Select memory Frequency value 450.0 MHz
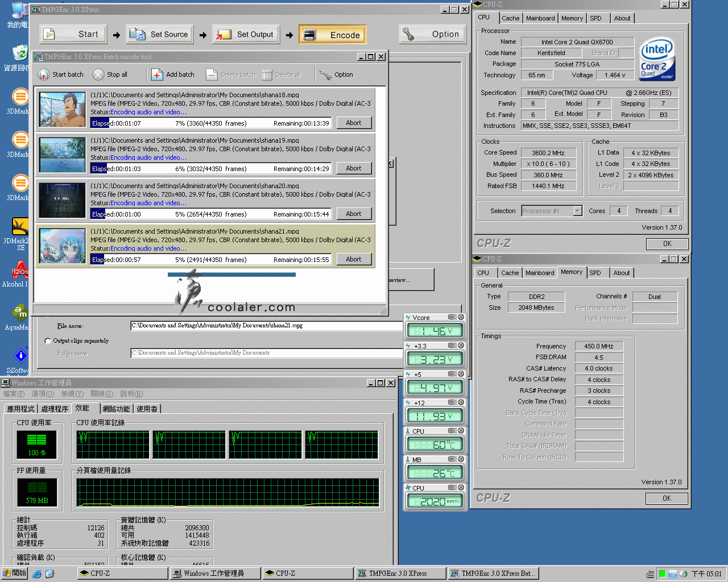 599,346
